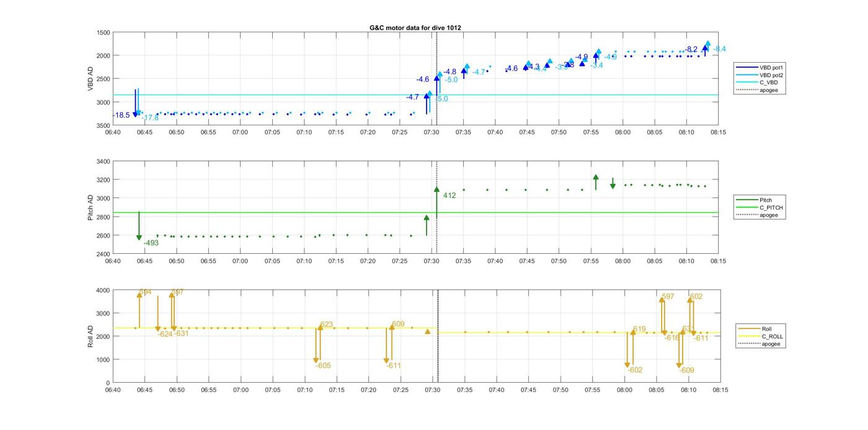
Task: Select the "-631" roll data label
Action: click(x=181, y=333)
